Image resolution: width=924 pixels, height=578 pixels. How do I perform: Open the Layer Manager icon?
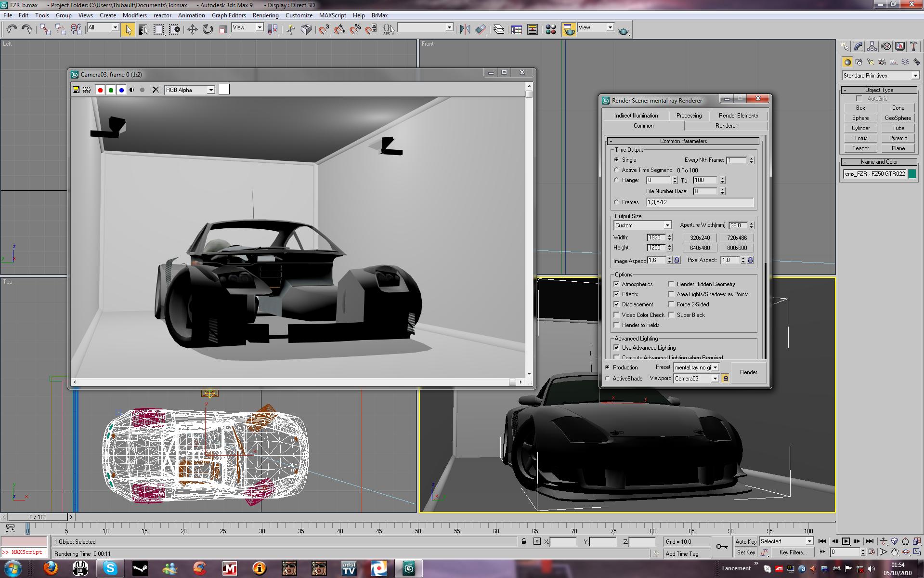pos(499,30)
